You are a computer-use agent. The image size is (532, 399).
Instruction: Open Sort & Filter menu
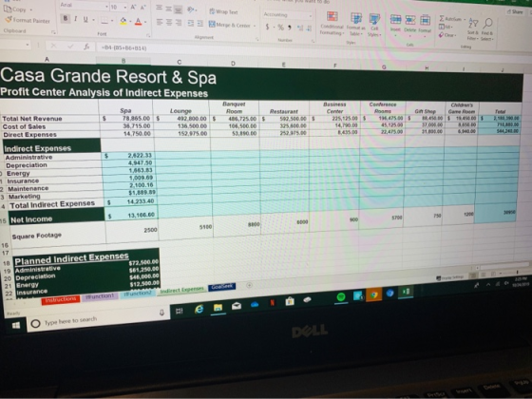pos(473,28)
